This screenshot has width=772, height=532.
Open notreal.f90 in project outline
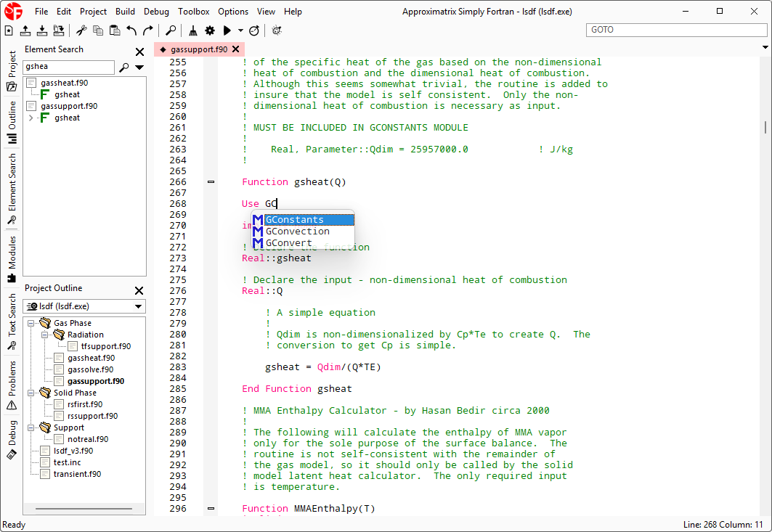pyautogui.click(x=88, y=440)
